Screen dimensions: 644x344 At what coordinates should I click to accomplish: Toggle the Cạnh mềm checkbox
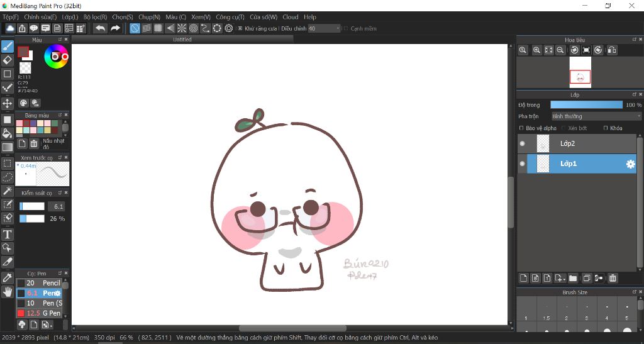[346, 28]
